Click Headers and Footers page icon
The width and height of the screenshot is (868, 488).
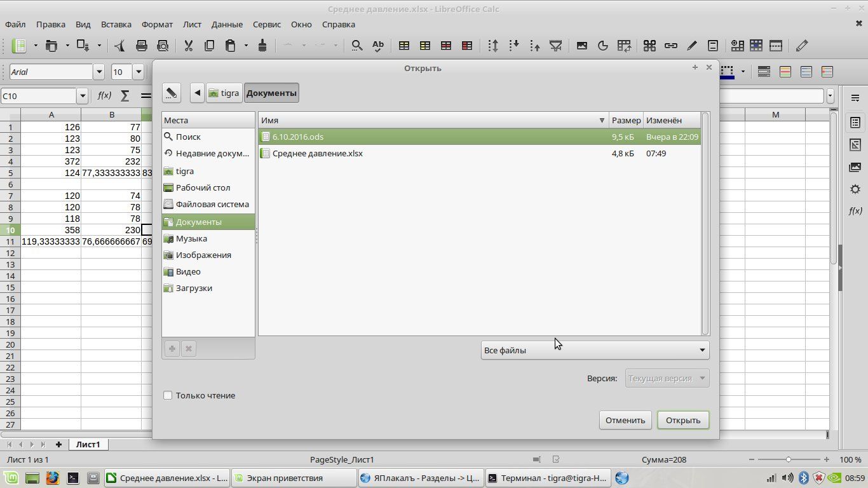click(713, 46)
